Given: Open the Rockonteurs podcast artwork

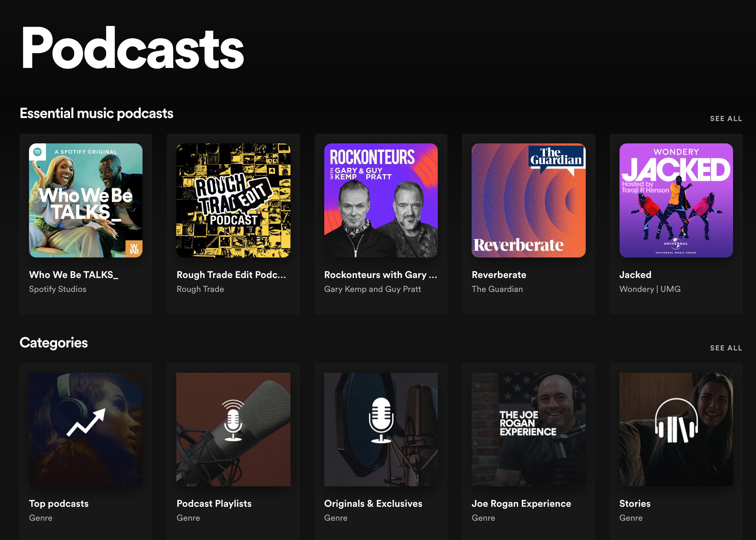Looking at the screenshot, I should pyautogui.click(x=381, y=200).
